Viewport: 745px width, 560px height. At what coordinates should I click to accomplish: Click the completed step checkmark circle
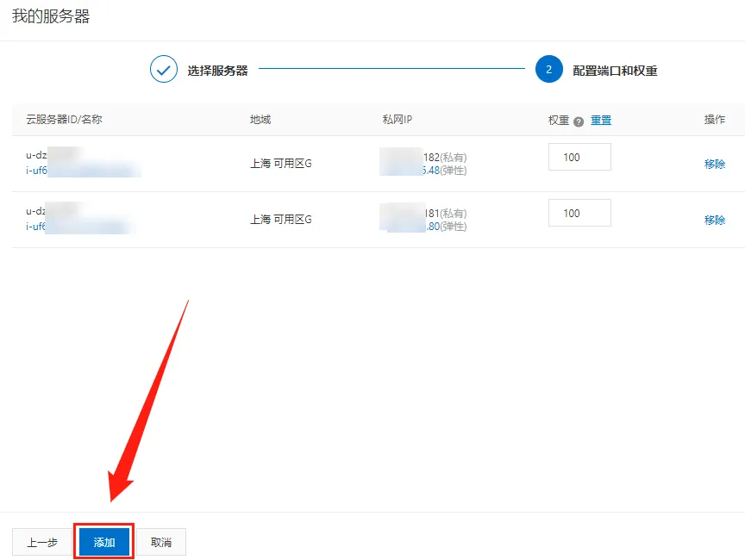[164, 69]
